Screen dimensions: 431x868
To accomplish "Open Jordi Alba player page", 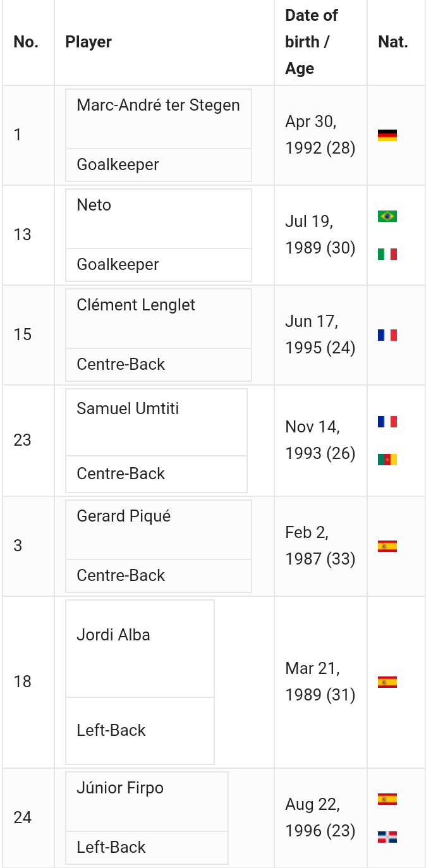I will 113,635.
